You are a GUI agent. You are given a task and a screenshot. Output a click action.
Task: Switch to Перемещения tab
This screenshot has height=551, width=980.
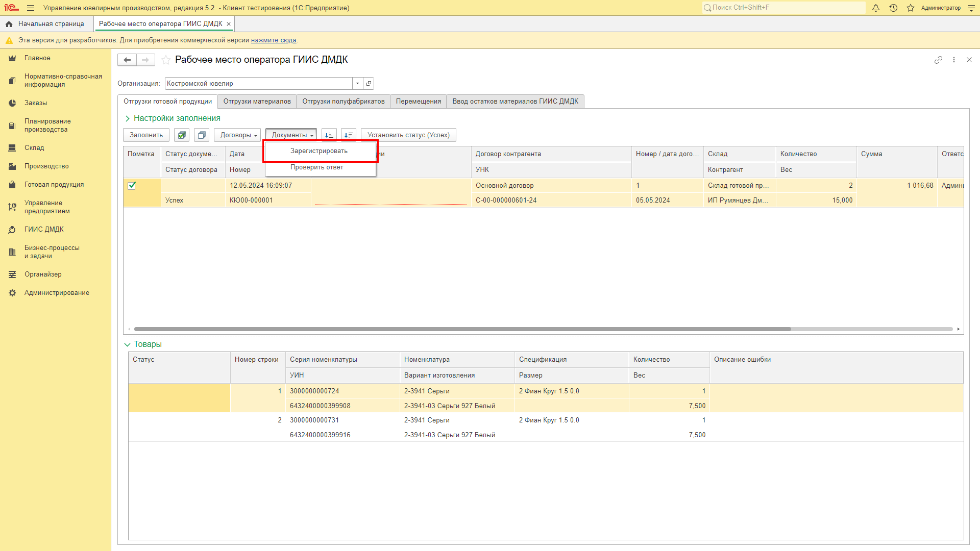[419, 102]
